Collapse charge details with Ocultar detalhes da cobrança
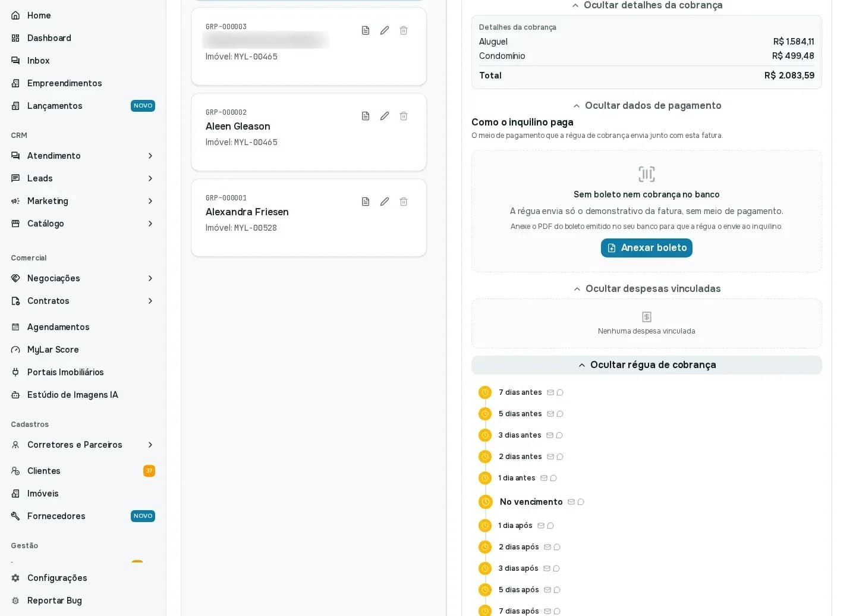This screenshot has height=616, width=856. [647, 5]
